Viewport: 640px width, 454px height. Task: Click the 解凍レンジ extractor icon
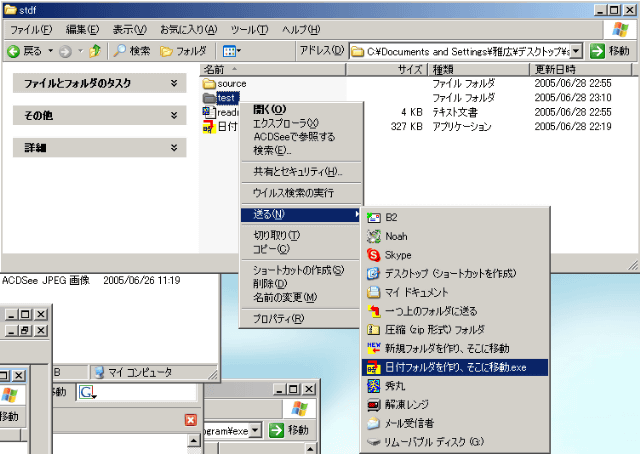tap(375, 404)
